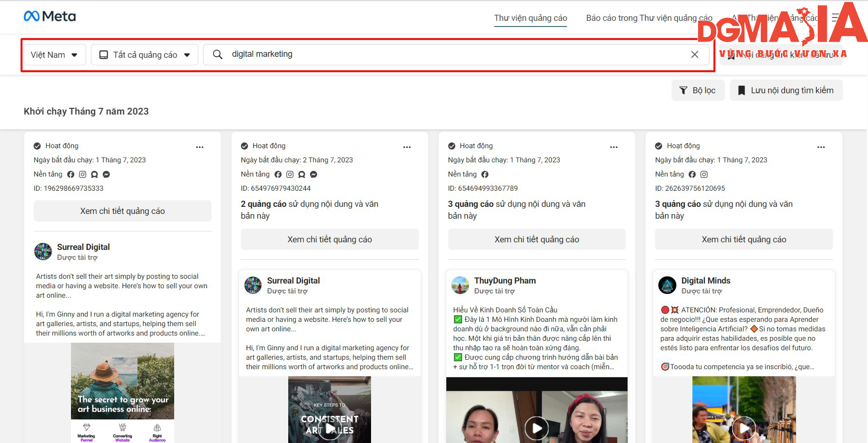Open the Bộ lọc filter button
Viewport: 868px width, 443px height.
698,90
